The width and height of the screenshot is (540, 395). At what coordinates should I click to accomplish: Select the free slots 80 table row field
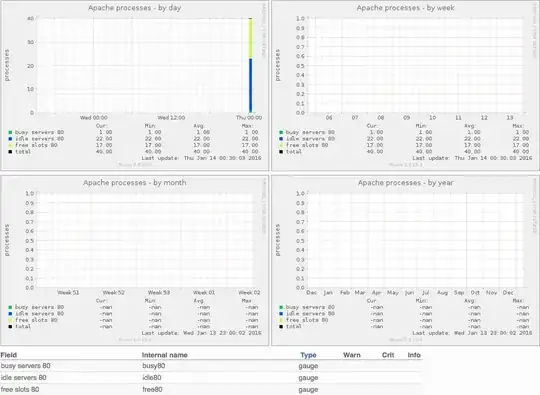(x=20, y=389)
